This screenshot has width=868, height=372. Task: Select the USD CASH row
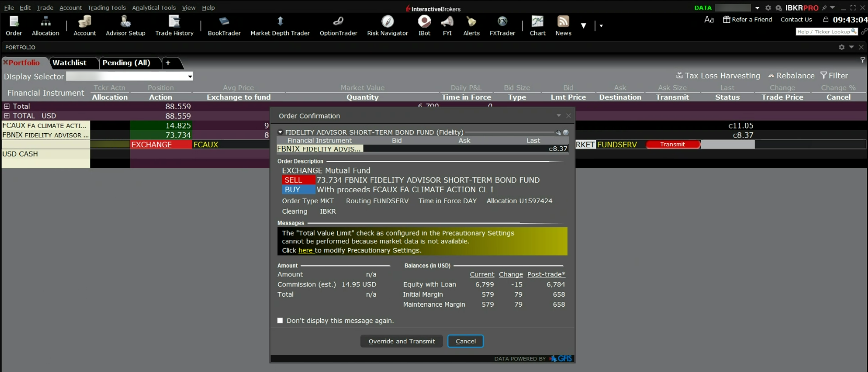45,154
